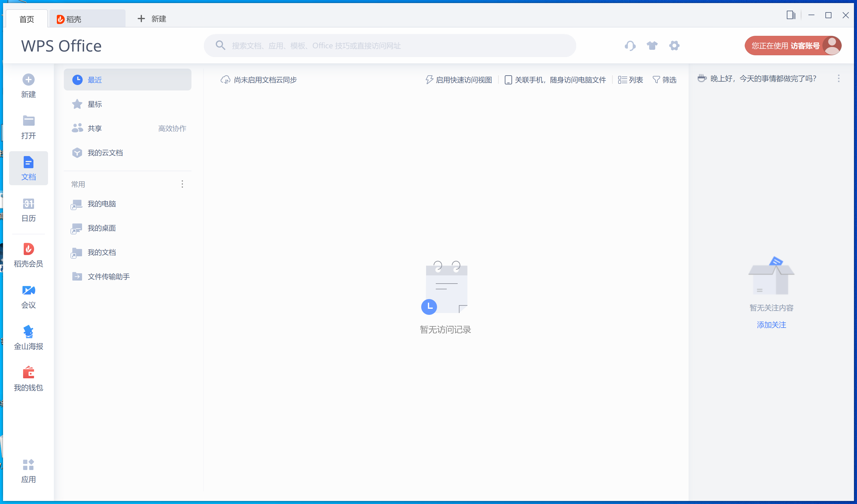Viewport: 857px width, 504px height.
Task: Open the 筛选 filter dropdown
Action: click(x=665, y=80)
